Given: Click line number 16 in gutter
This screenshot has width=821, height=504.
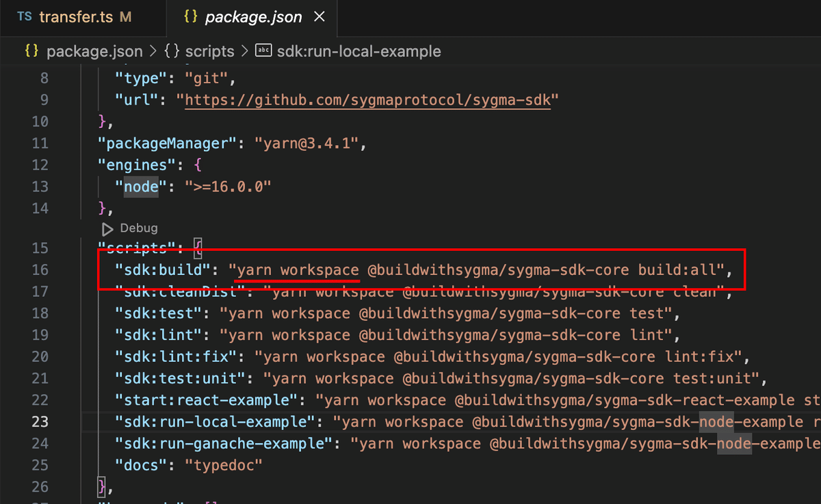Looking at the screenshot, I should click(40, 269).
